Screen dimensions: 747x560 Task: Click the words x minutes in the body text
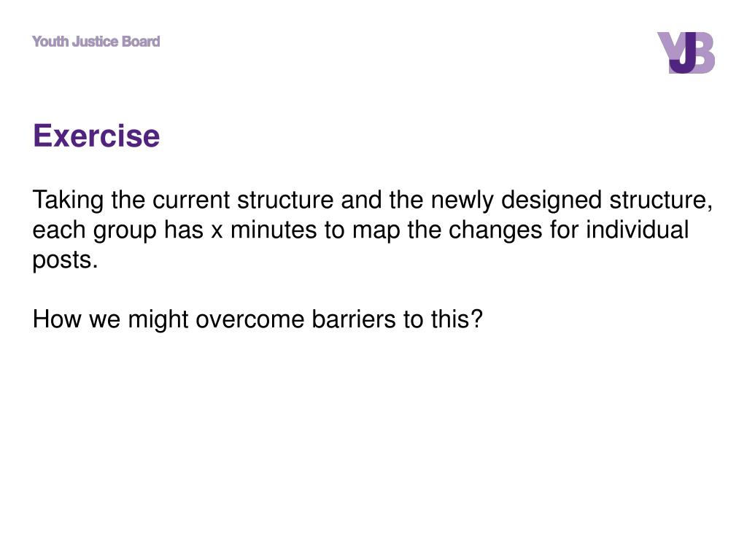point(264,230)
